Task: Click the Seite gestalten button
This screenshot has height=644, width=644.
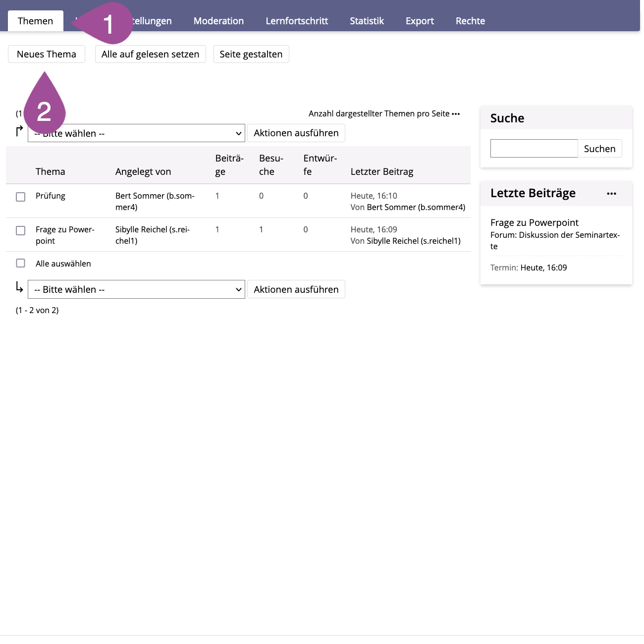Action: [251, 54]
